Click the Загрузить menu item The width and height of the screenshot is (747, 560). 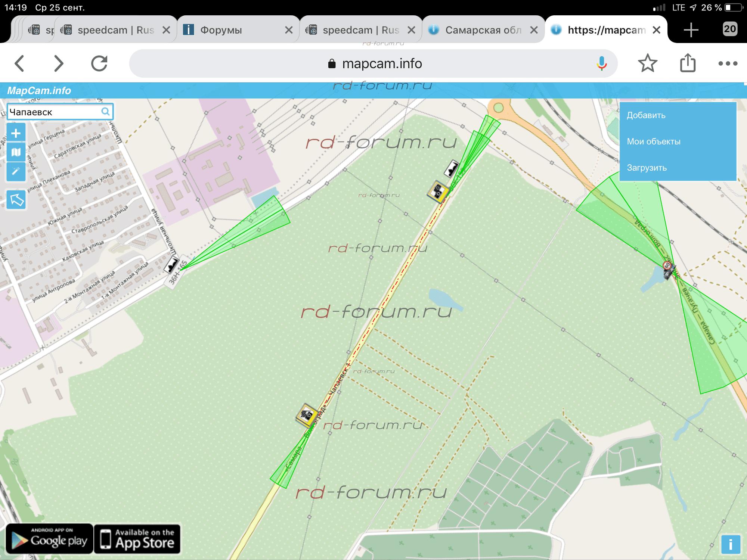(x=647, y=168)
